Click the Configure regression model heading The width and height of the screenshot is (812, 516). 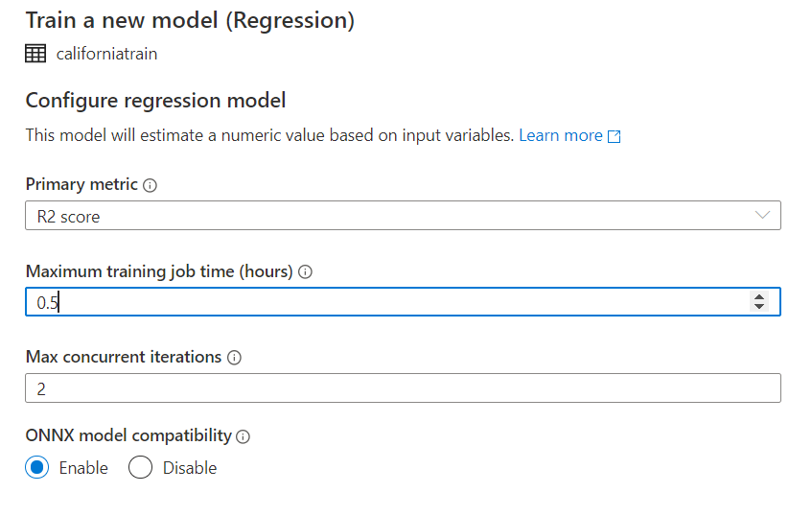pos(155,101)
